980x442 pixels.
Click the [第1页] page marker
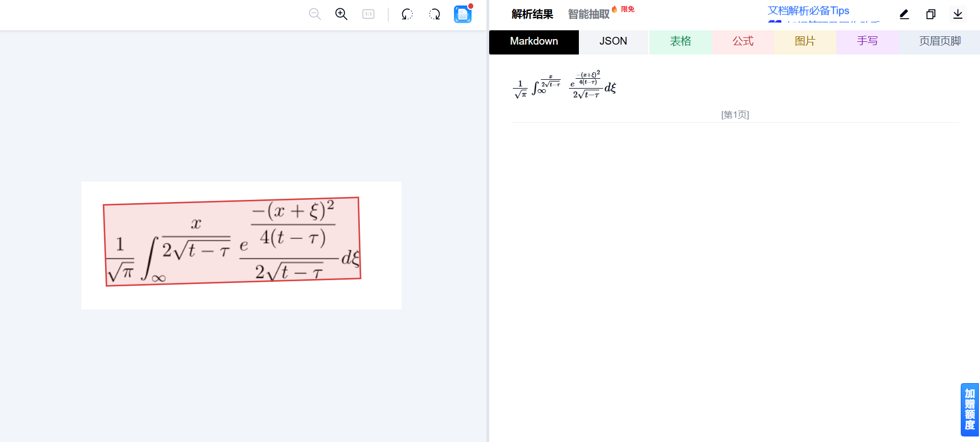click(735, 114)
